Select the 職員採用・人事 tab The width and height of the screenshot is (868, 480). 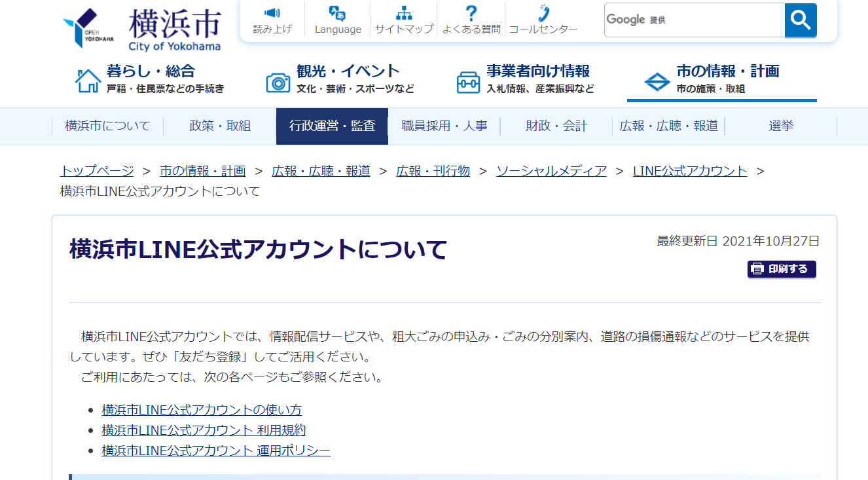click(444, 126)
